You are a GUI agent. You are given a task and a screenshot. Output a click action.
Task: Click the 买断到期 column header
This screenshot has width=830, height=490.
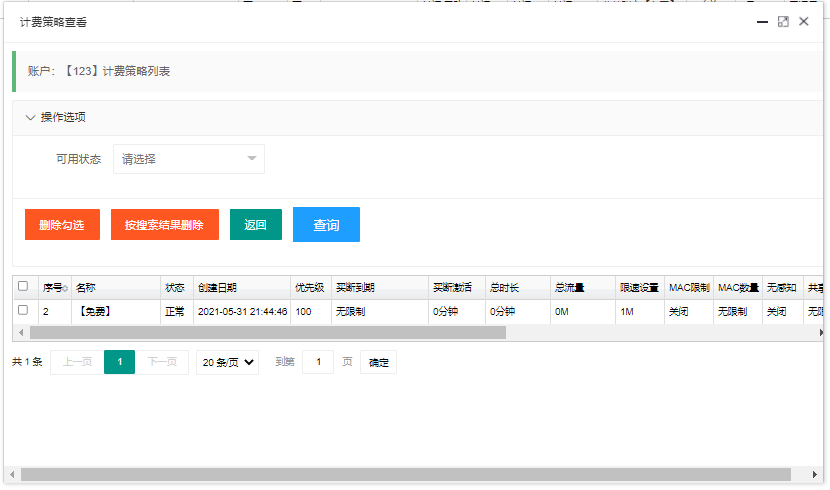click(380, 288)
